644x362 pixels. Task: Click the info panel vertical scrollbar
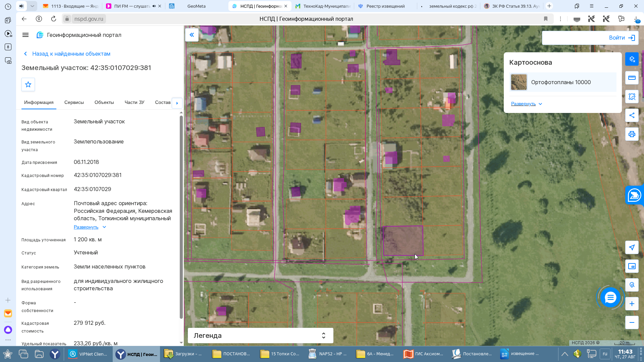[181, 217]
